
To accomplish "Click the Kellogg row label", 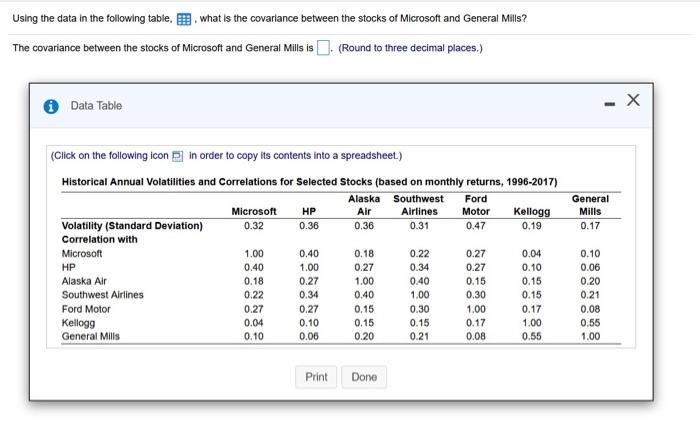I will [x=78, y=323].
